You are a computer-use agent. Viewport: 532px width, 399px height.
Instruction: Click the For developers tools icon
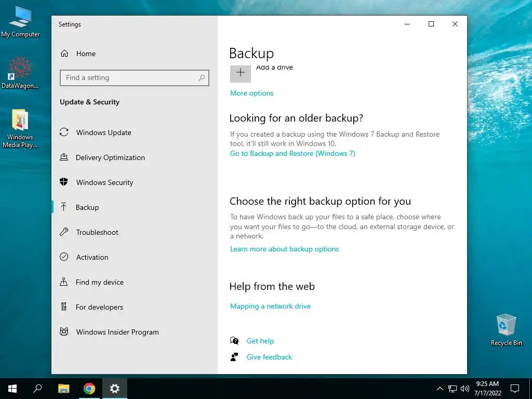tap(64, 307)
